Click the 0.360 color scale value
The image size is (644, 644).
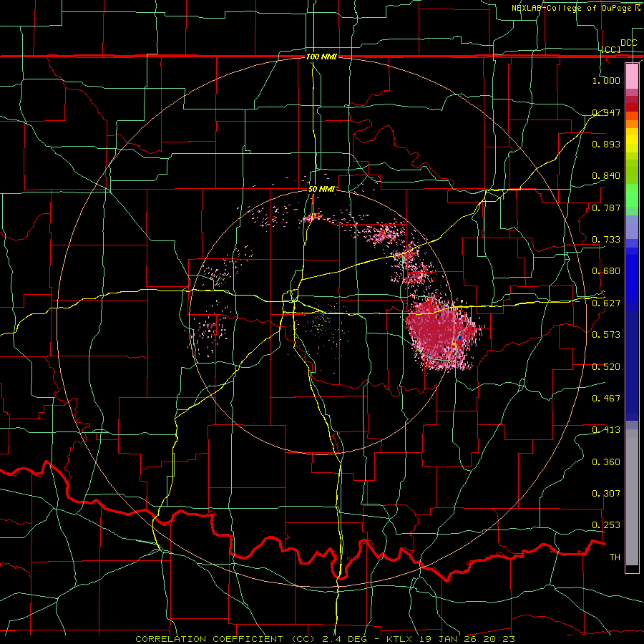tap(606, 462)
